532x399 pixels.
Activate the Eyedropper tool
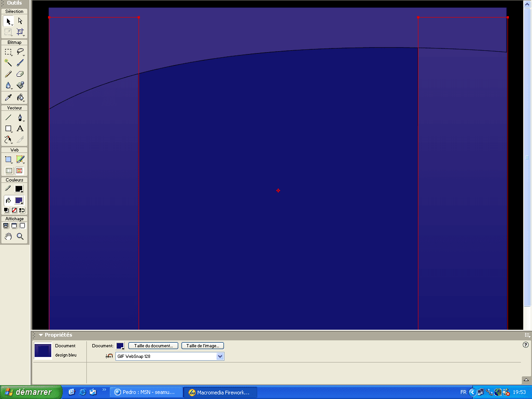click(8, 98)
